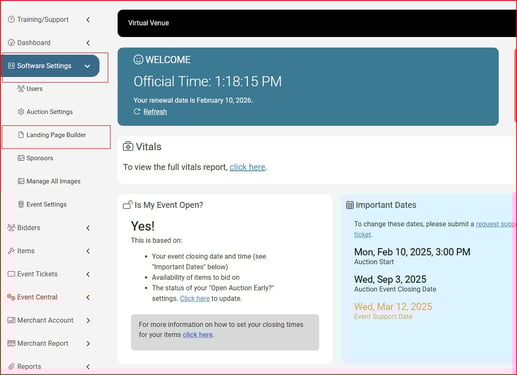Expand the Dashboard chevron
Image resolution: width=517 pixels, height=375 pixels.
[x=88, y=43]
